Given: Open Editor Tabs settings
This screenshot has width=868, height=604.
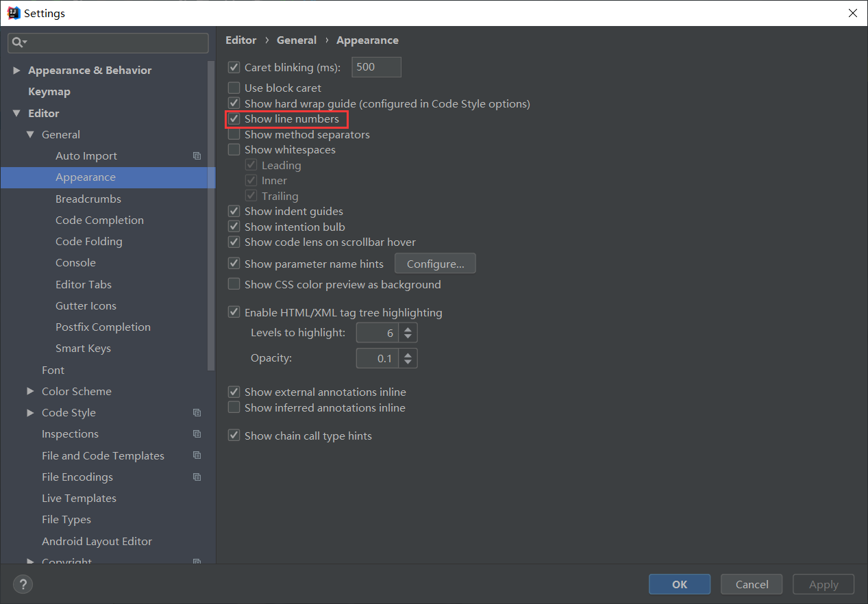Looking at the screenshot, I should (84, 284).
